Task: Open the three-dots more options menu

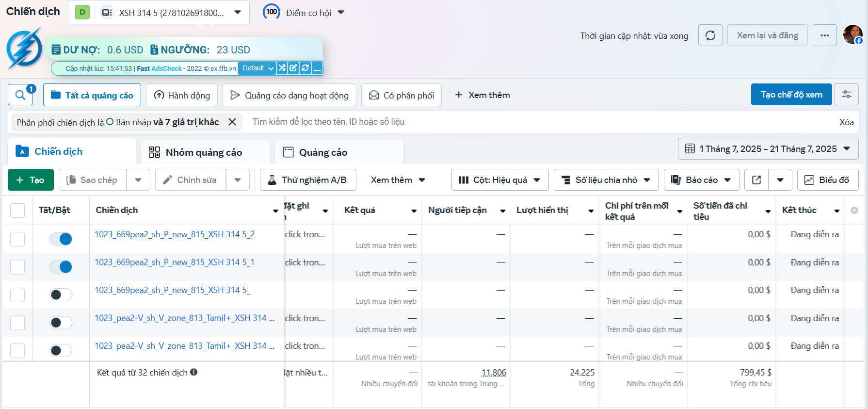Action: pos(825,35)
